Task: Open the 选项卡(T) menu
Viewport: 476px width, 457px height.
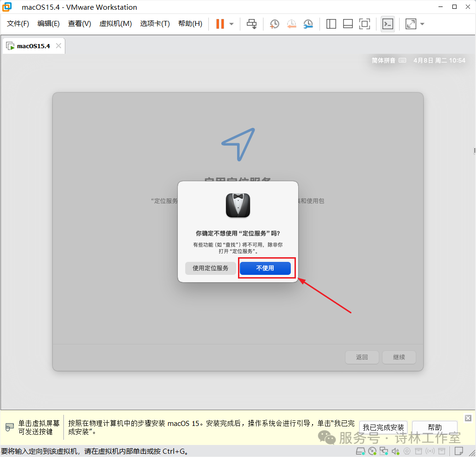Action: [x=155, y=23]
